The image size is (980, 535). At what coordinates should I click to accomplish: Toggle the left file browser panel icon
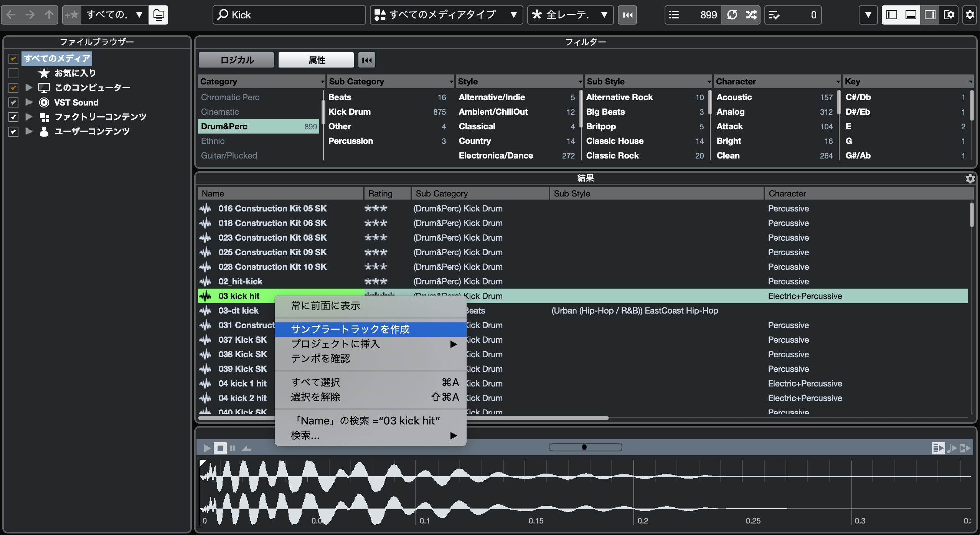coord(891,15)
